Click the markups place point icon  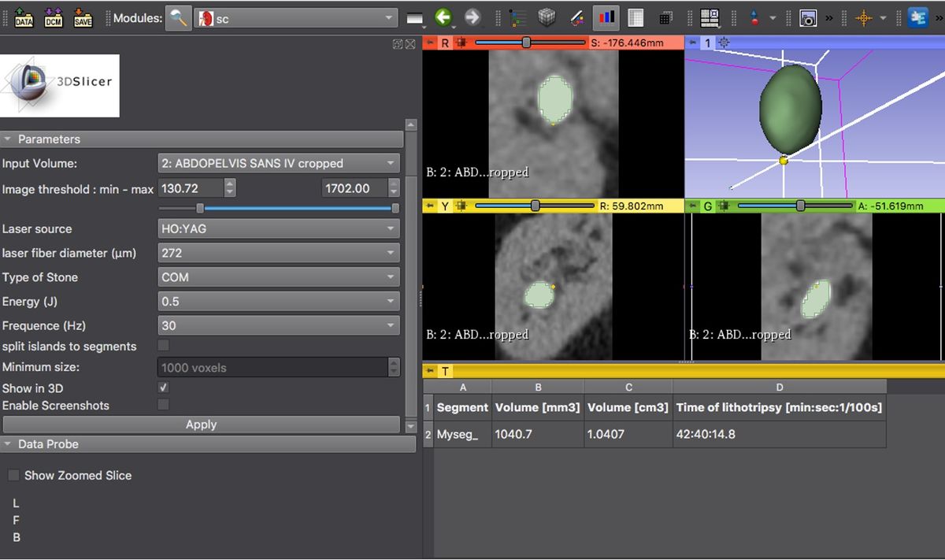[754, 17]
